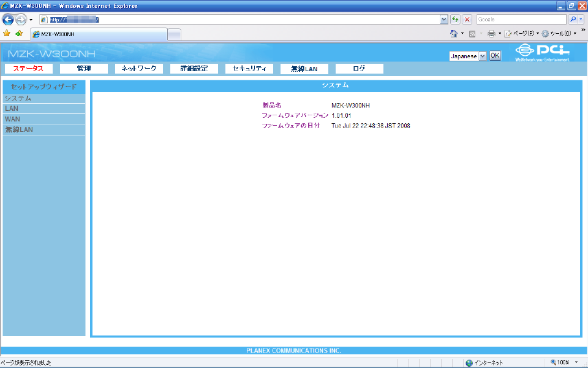Viewport: 588px width, 368px height.
Task: Click the green Refresh icon
Action: coord(455,20)
